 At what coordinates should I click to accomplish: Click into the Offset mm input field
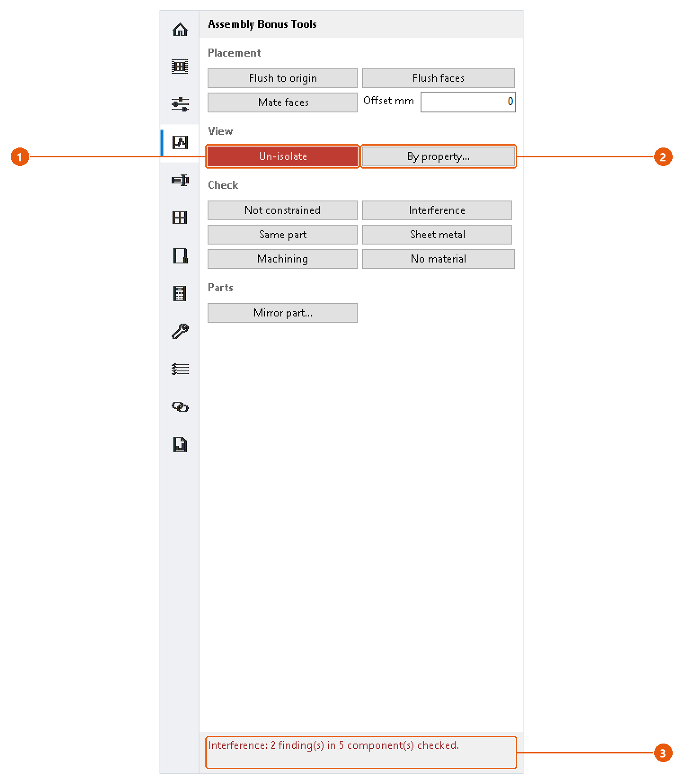468,102
